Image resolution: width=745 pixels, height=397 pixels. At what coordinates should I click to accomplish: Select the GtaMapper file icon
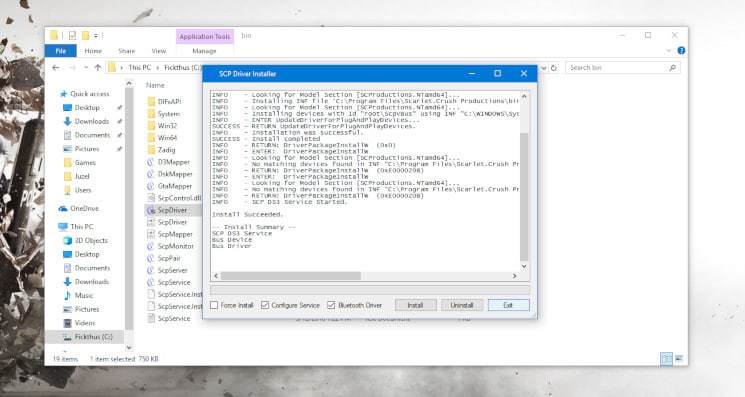point(151,186)
